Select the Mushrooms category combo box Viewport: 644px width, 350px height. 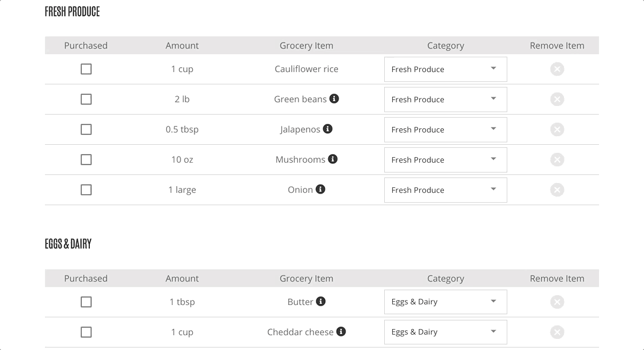[445, 160]
